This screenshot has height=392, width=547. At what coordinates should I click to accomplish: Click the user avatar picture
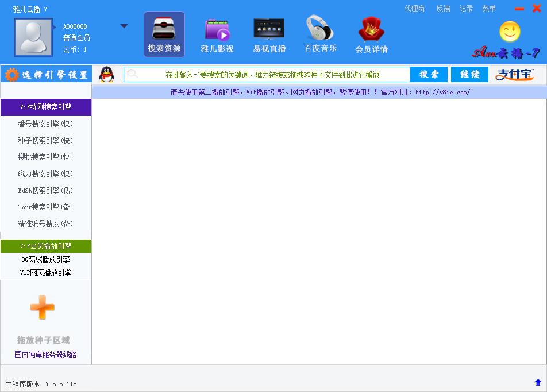point(33,37)
